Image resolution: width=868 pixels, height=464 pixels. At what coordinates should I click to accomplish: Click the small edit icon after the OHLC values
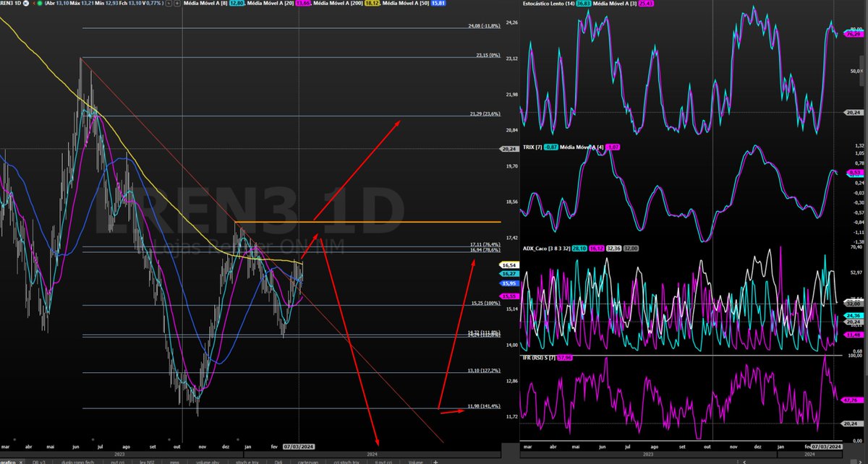click(x=168, y=4)
